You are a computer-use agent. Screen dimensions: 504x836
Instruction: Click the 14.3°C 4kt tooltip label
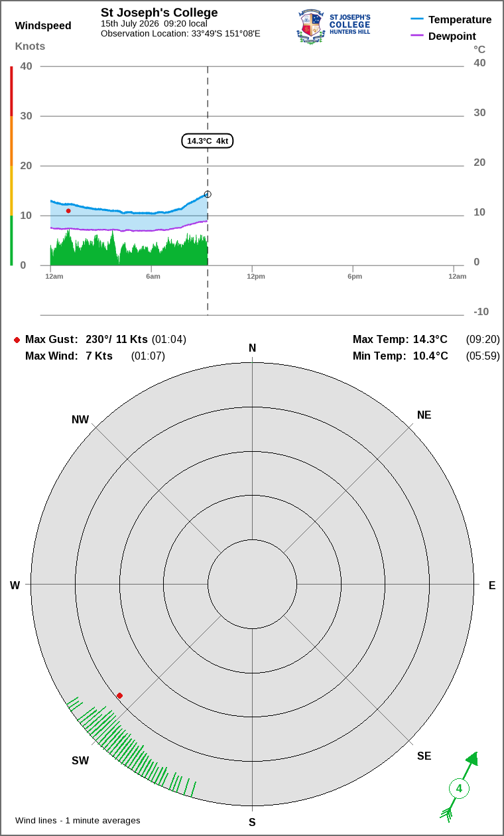click(x=208, y=141)
